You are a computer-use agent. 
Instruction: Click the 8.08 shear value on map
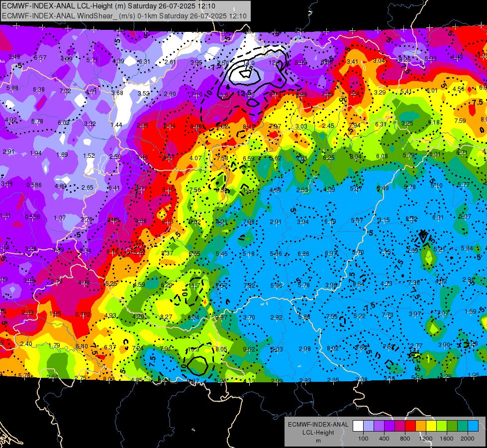[195, 126]
